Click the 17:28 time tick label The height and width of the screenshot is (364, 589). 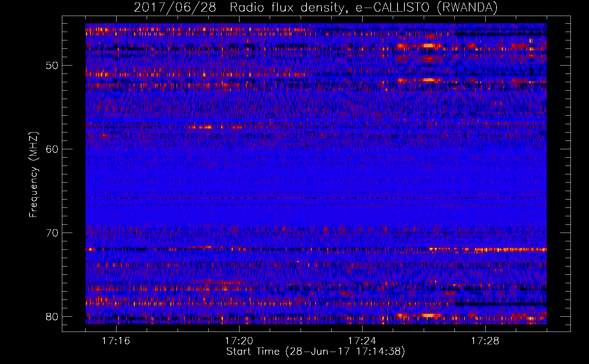point(485,341)
